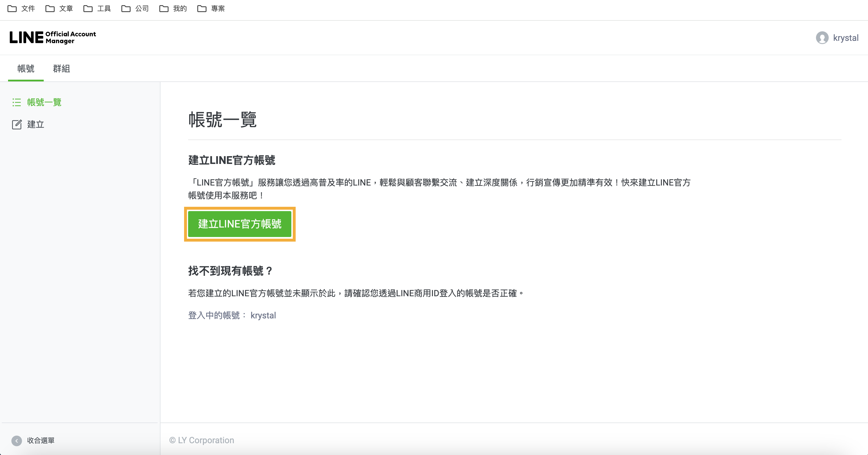Open the 專案 bookmark folder
The height and width of the screenshot is (455, 868).
coord(211,8)
